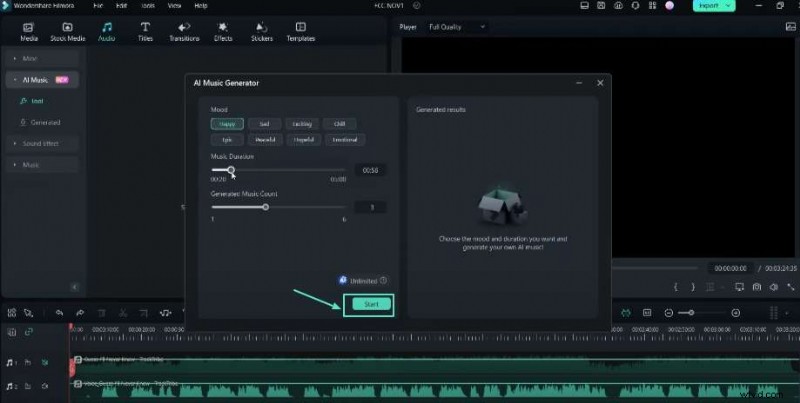Minimize the AI Music Generator dialog
Image resolution: width=800 pixels, height=403 pixels.
click(x=579, y=83)
